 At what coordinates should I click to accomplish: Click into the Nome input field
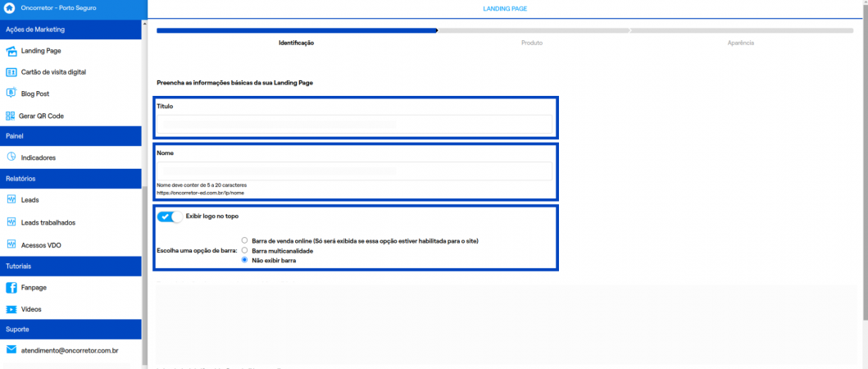coord(354,171)
